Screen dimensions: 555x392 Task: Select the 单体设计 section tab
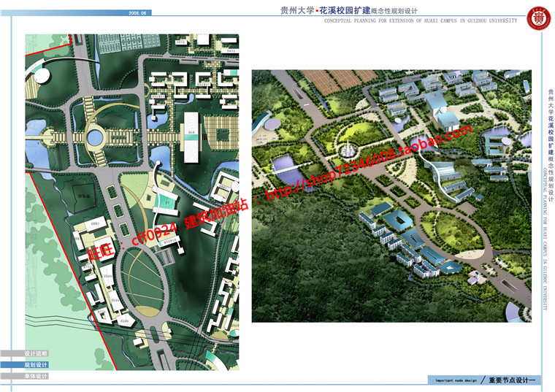point(24,376)
